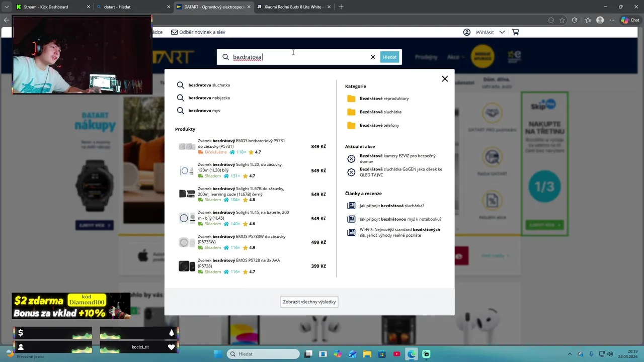Close the Kick Dashboard tab
Screen dimensions: 644x362
89,7
